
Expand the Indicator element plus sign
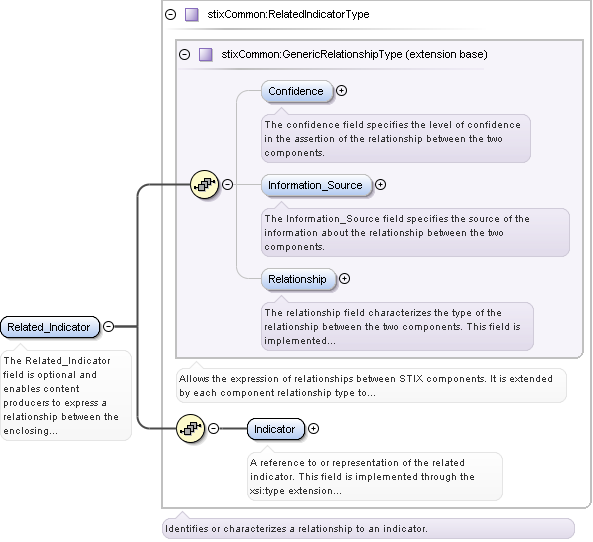click(x=314, y=429)
